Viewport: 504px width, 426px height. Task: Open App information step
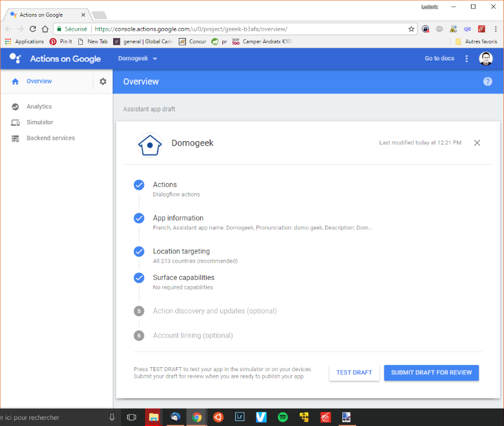click(178, 218)
